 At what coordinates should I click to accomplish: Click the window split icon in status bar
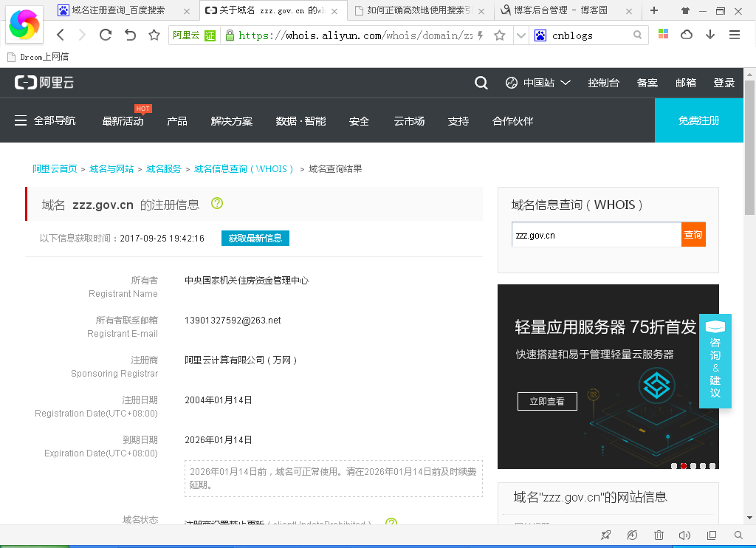pos(712,535)
